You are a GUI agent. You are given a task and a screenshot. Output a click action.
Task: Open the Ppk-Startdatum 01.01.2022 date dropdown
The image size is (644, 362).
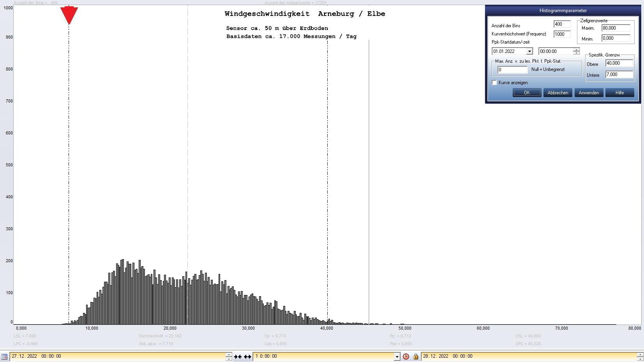click(x=529, y=51)
